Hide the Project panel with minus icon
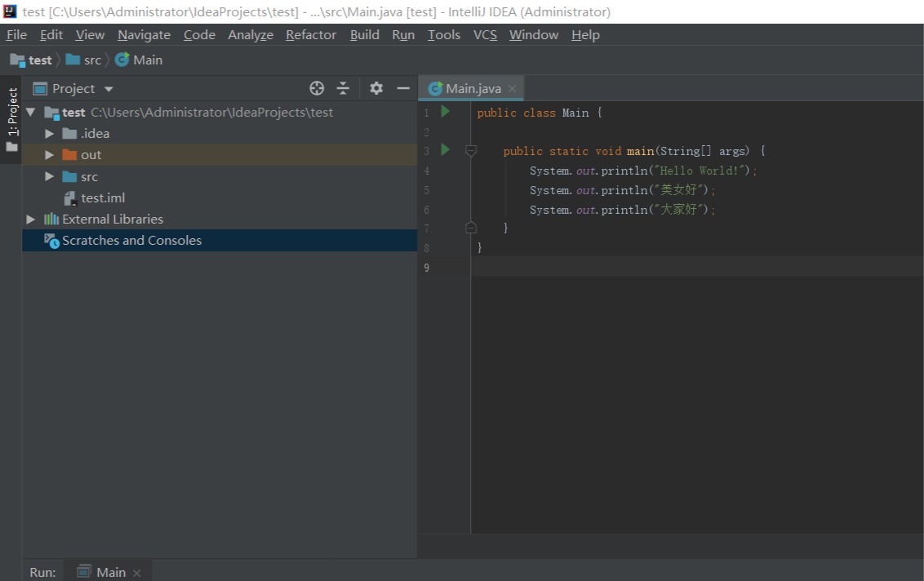This screenshot has width=924, height=581. tap(403, 88)
